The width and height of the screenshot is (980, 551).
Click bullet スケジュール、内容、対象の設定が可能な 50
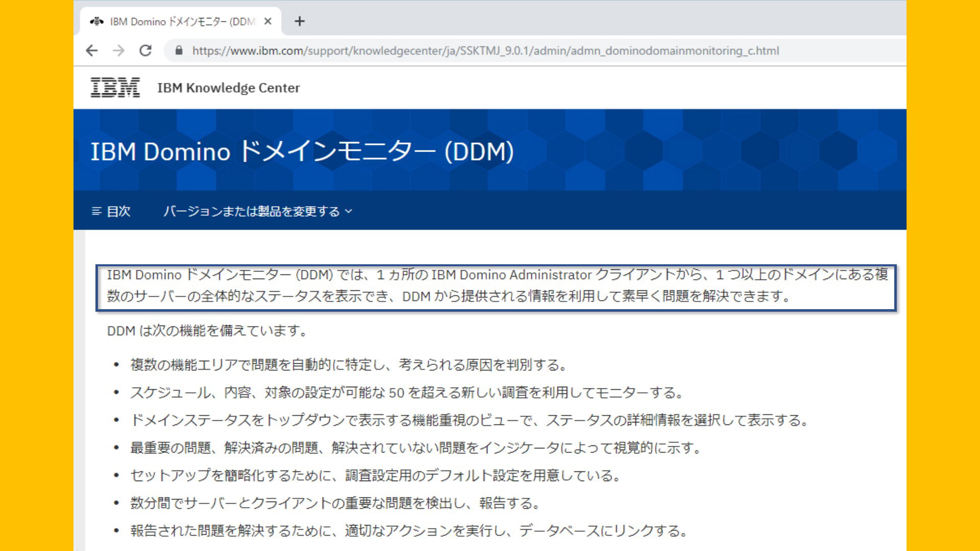407,392
